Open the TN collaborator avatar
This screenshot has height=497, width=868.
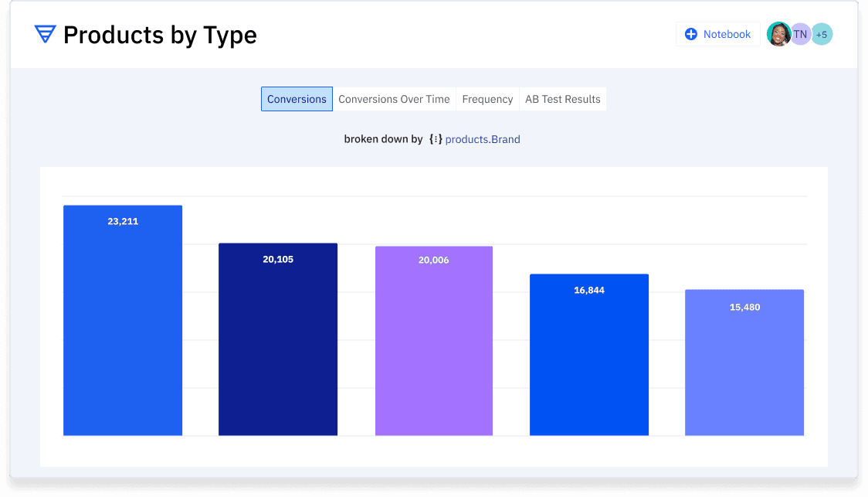[x=800, y=34]
